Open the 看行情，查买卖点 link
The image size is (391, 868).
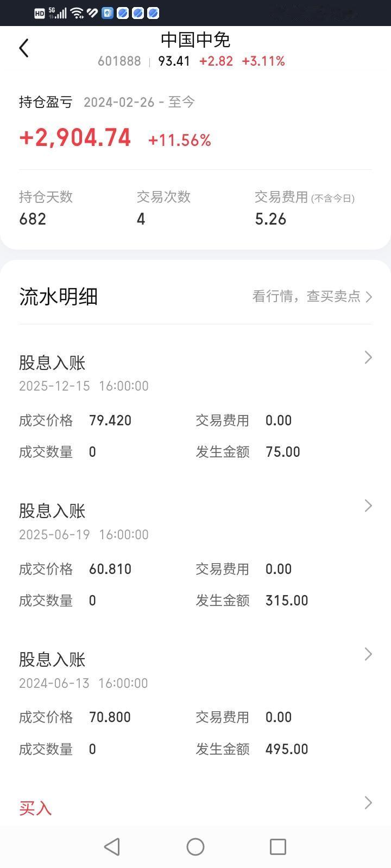312,296
